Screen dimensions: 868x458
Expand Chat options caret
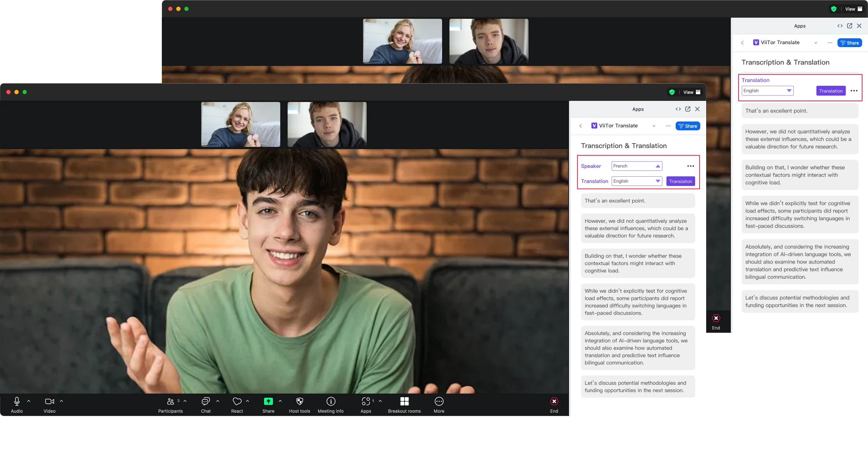coord(218,401)
